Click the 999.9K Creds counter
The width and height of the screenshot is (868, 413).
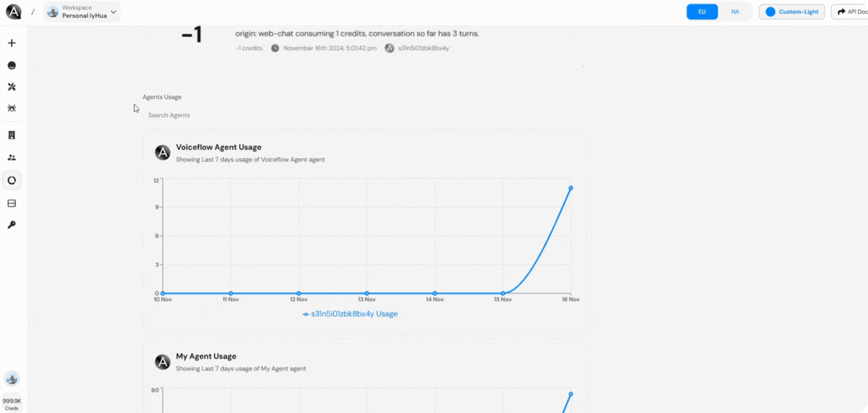point(12,403)
